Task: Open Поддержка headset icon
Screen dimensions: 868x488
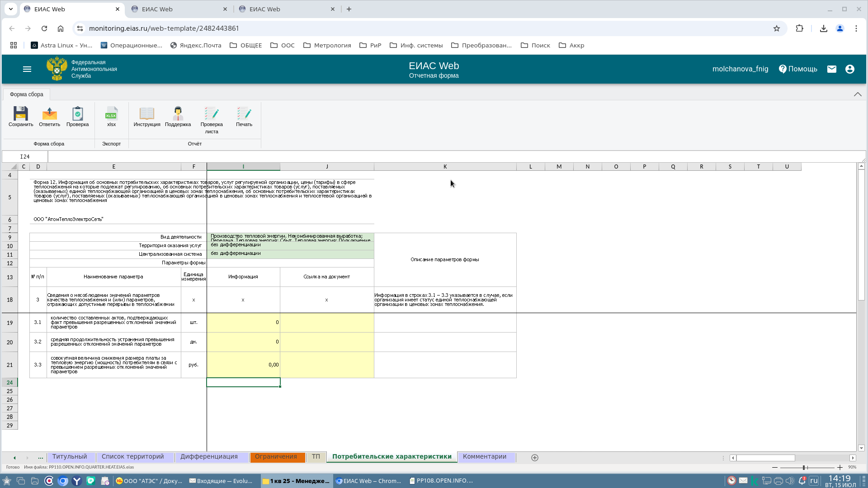Action: [x=178, y=114]
